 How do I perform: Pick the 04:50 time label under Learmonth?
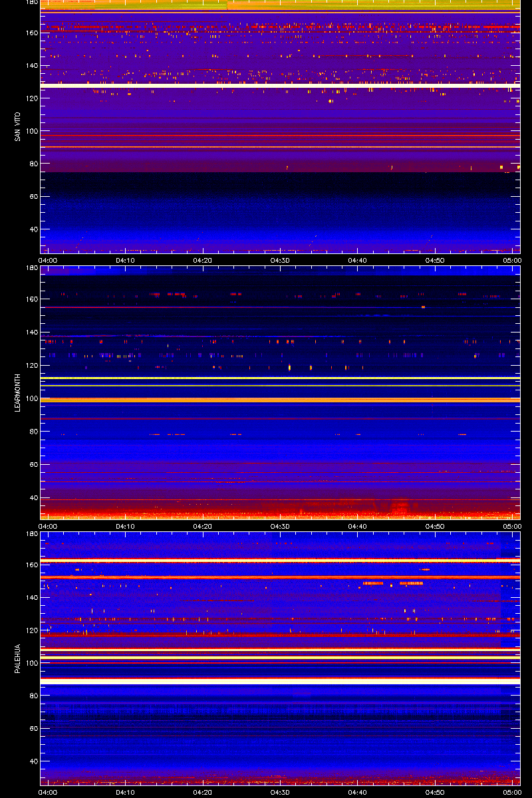[435, 526]
